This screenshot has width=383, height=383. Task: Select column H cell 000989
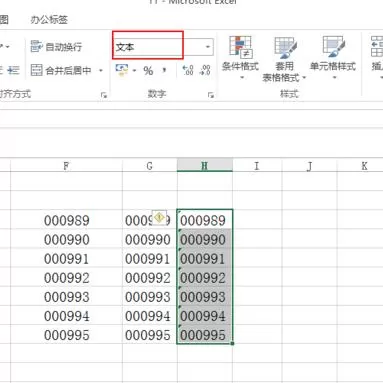(x=205, y=220)
